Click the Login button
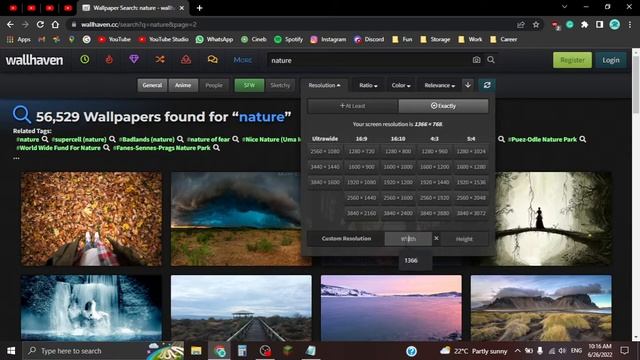This screenshot has width=640, height=360. pyautogui.click(x=611, y=60)
